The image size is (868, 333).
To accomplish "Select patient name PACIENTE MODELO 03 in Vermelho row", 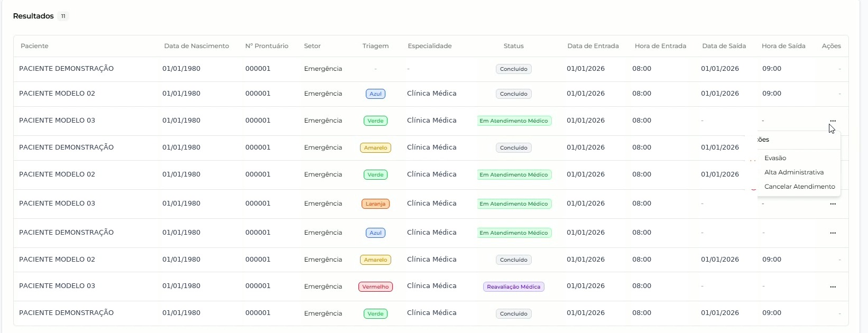I will (57, 286).
